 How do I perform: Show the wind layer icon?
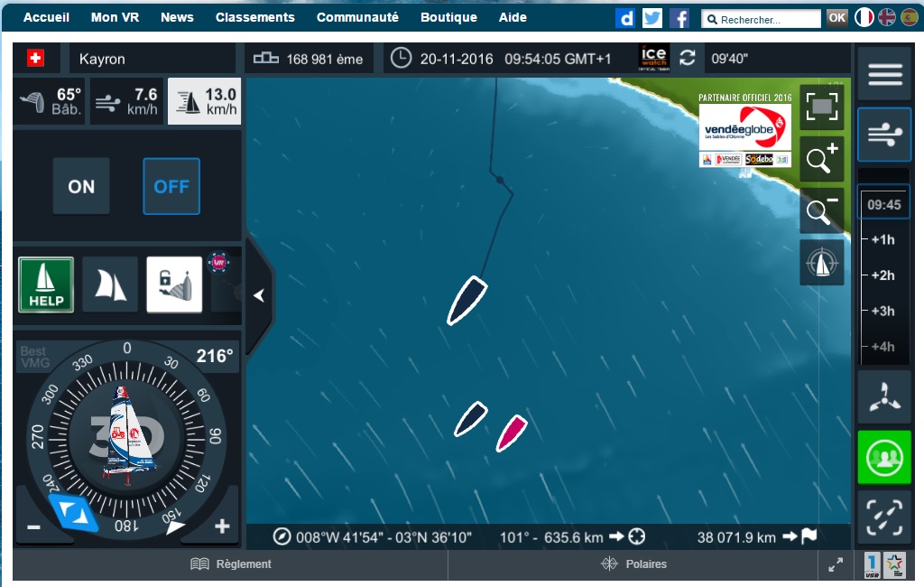(884, 135)
